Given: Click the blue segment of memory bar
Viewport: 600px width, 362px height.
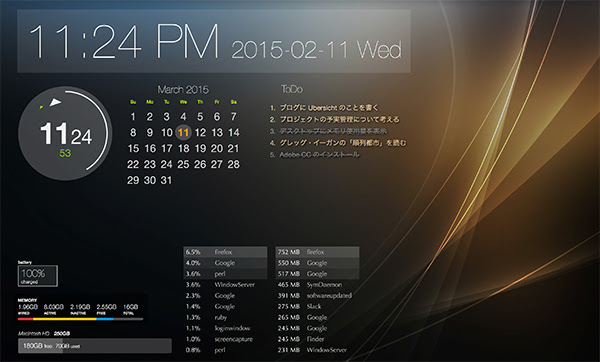Looking at the screenshot, I should (105, 319).
